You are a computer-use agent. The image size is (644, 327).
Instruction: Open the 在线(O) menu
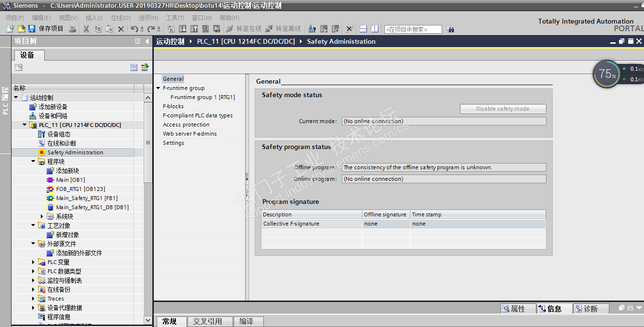(120, 18)
